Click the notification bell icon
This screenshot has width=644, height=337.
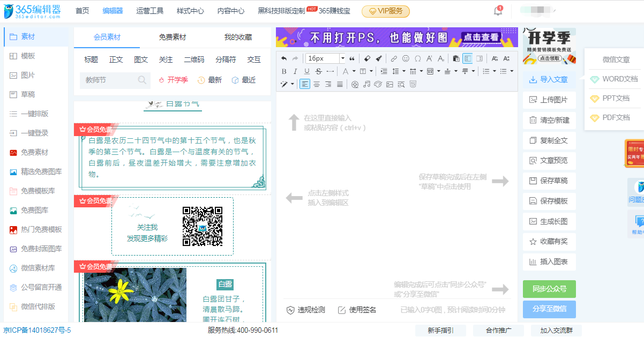(497, 11)
